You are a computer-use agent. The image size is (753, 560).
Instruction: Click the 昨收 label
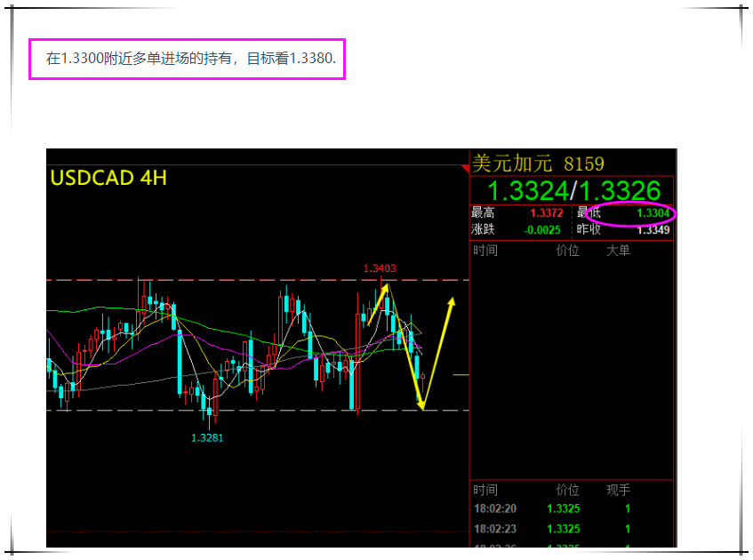pos(589,229)
